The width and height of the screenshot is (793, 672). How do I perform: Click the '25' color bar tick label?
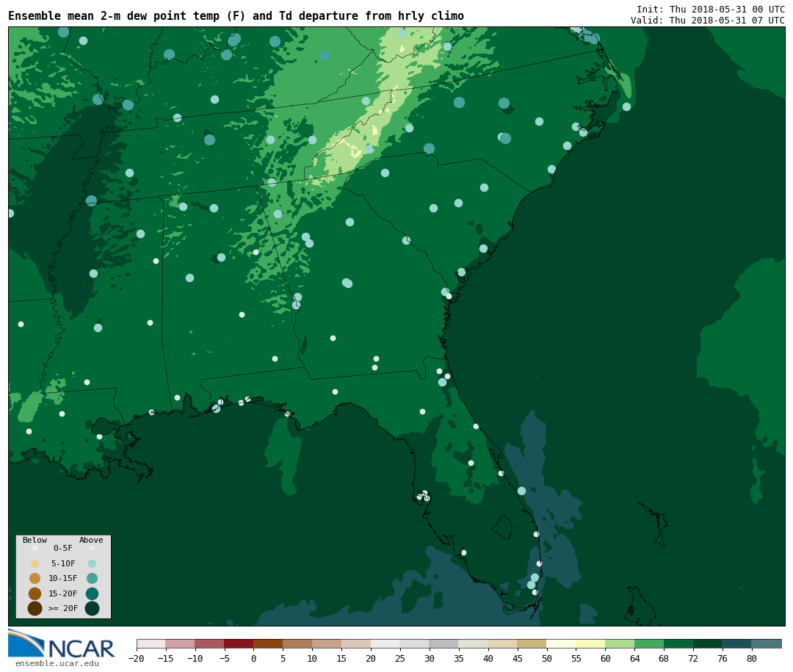tap(400, 658)
